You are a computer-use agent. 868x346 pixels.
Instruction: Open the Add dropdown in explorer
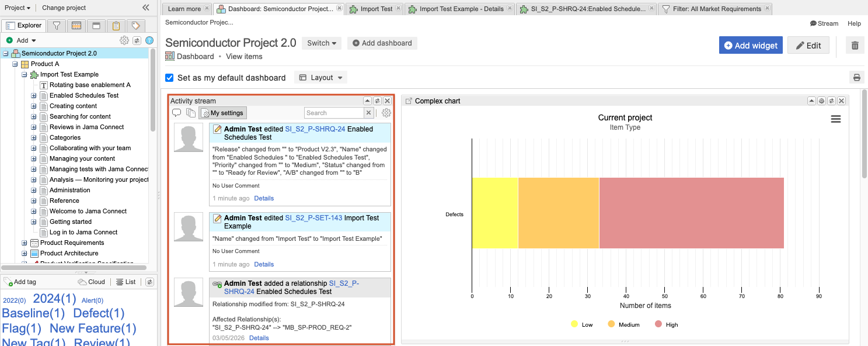[x=22, y=40]
